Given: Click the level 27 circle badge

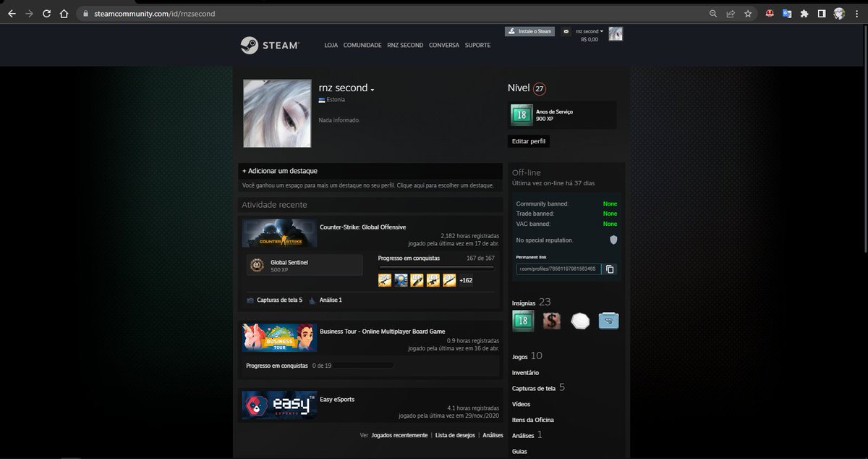Looking at the screenshot, I should point(539,89).
